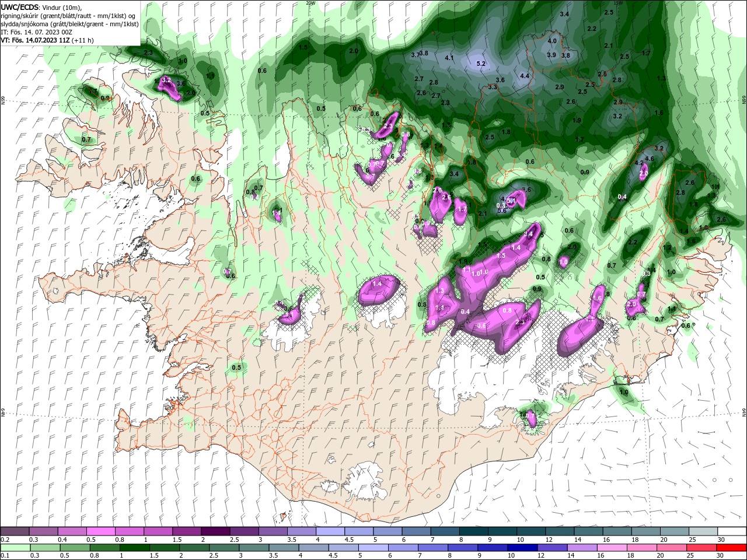Click the UWC/ECDS title in the header box
The width and height of the screenshot is (747, 560).
[19, 7]
